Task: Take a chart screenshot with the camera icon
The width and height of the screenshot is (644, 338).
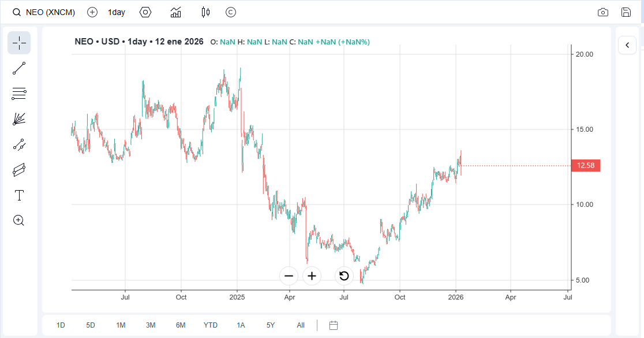Action: pos(603,12)
